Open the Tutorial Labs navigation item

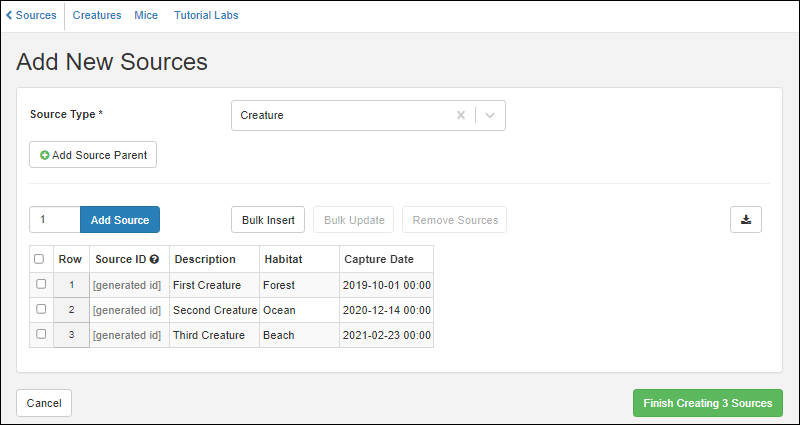point(206,16)
